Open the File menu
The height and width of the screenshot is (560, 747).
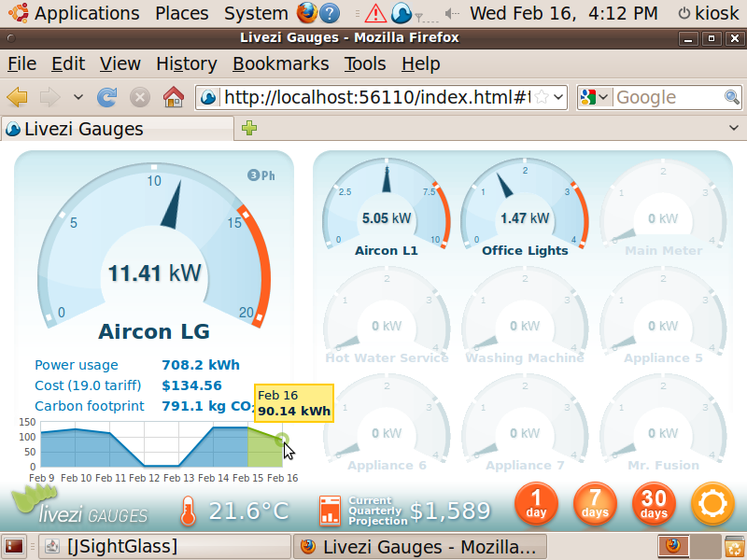tap(21, 63)
